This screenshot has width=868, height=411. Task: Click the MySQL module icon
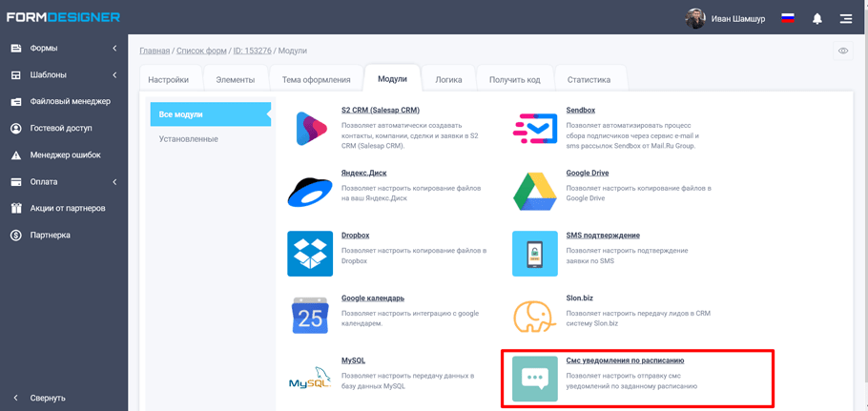pyautogui.click(x=310, y=380)
